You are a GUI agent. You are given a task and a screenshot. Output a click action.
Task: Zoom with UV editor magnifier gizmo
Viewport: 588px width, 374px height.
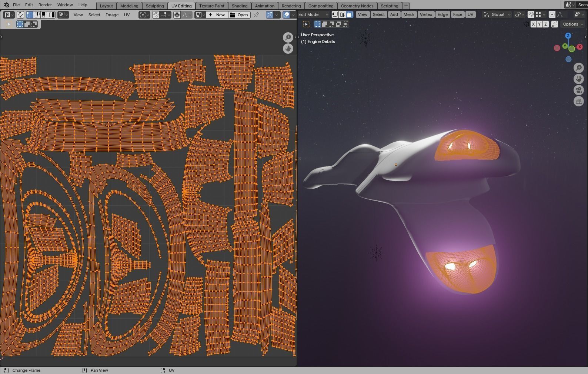[288, 37]
